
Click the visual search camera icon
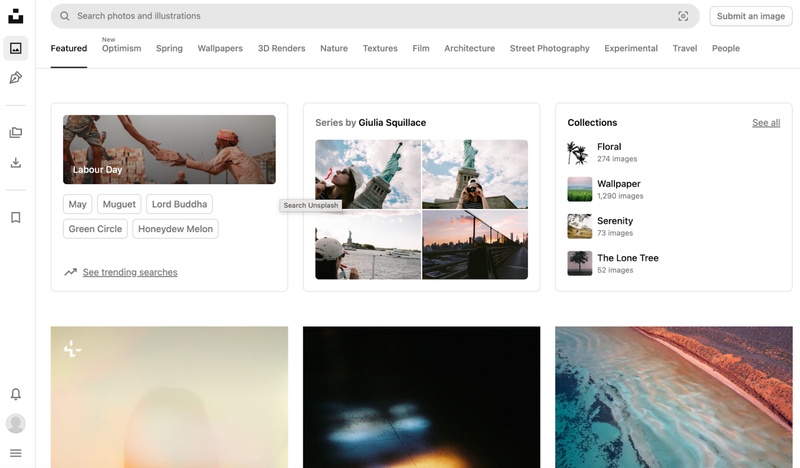pyautogui.click(x=683, y=16)
